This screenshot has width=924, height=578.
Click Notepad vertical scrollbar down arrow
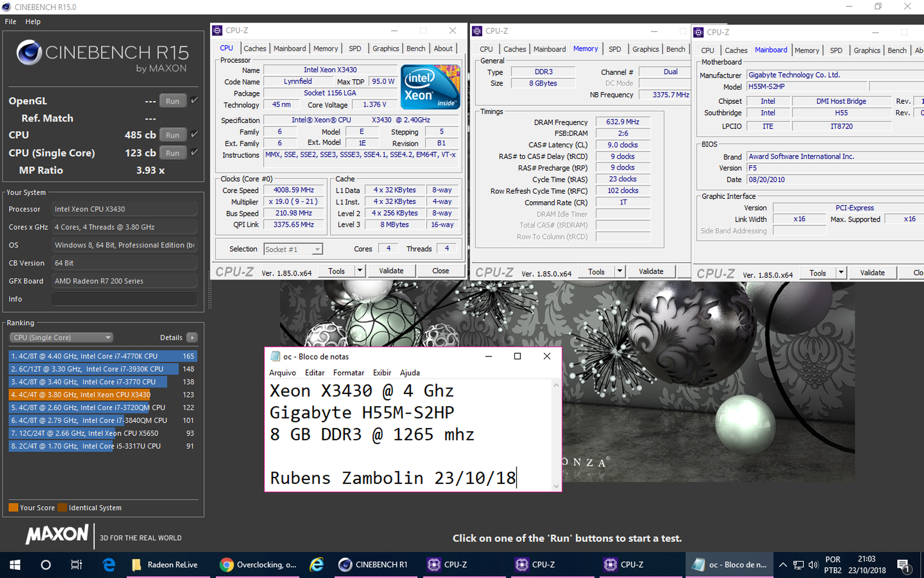pyautogui.click(x=556, y=486)
